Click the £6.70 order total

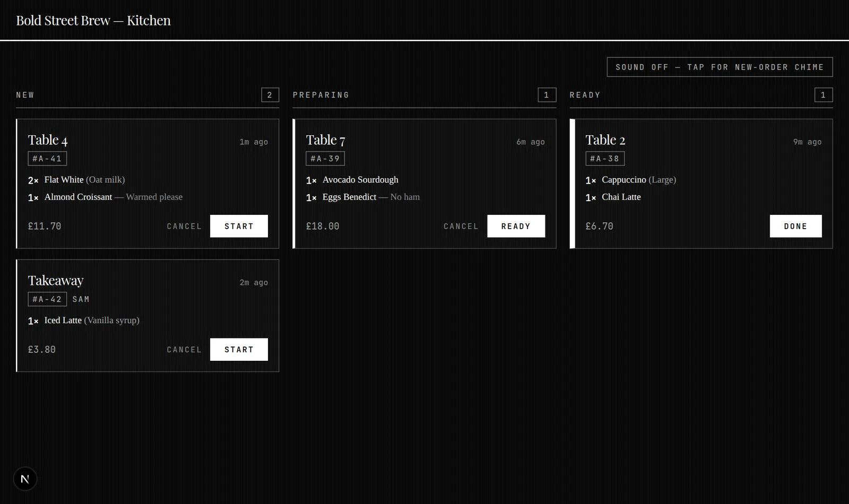[600, 226]
